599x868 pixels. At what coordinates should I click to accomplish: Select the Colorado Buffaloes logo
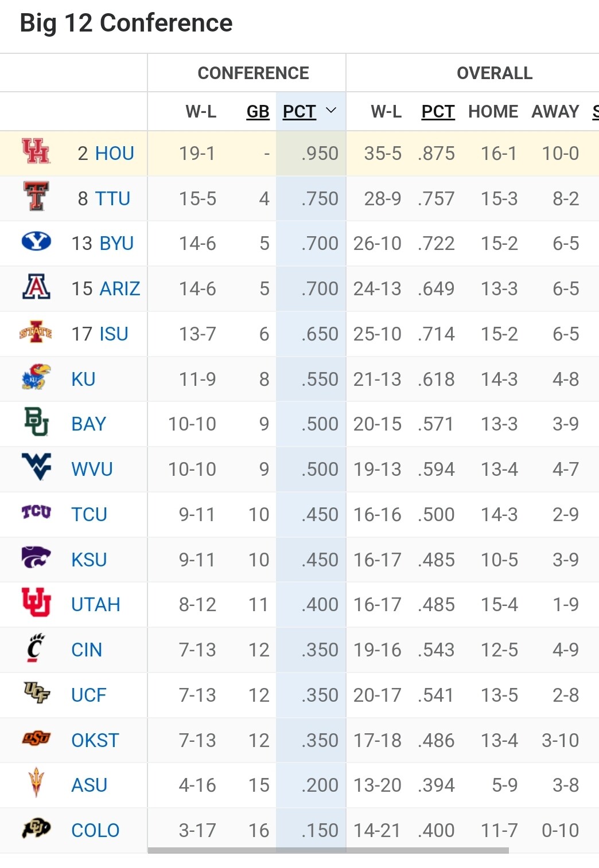[x=36, y=828]
